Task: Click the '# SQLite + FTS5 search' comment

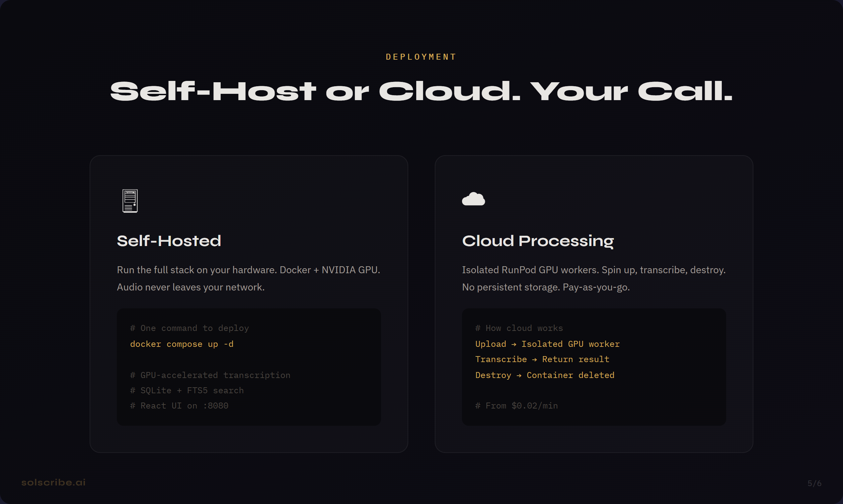Action: (x=187, y=390)
